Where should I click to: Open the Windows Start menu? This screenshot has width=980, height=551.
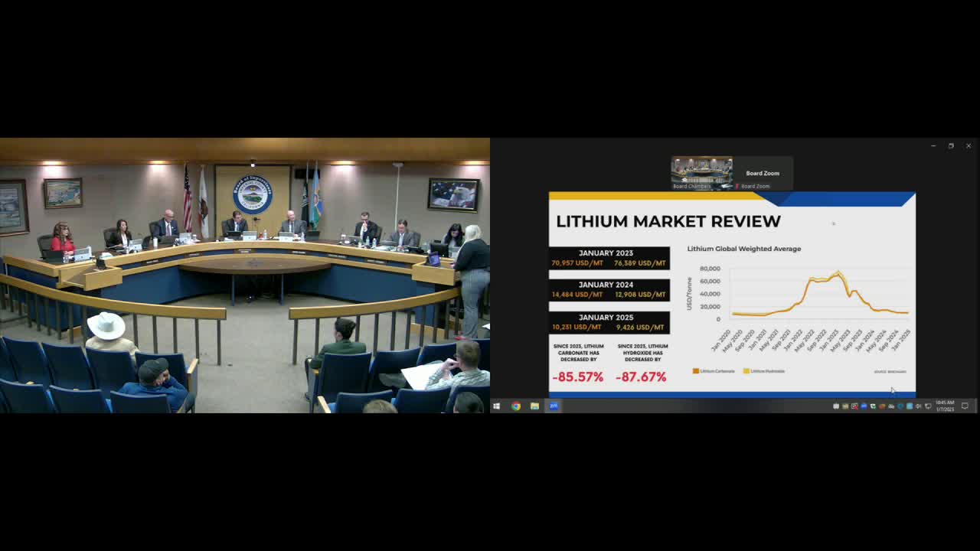[x=496, y=406]
